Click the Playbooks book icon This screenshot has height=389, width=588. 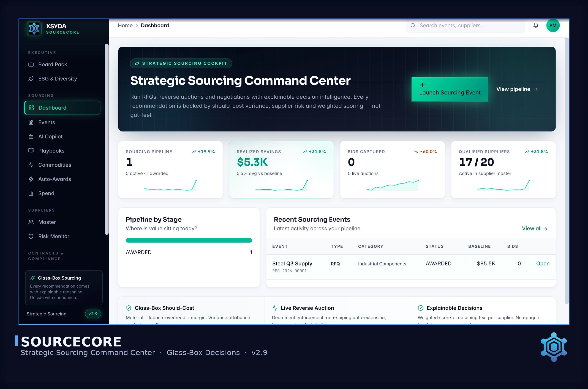[31, 151]
